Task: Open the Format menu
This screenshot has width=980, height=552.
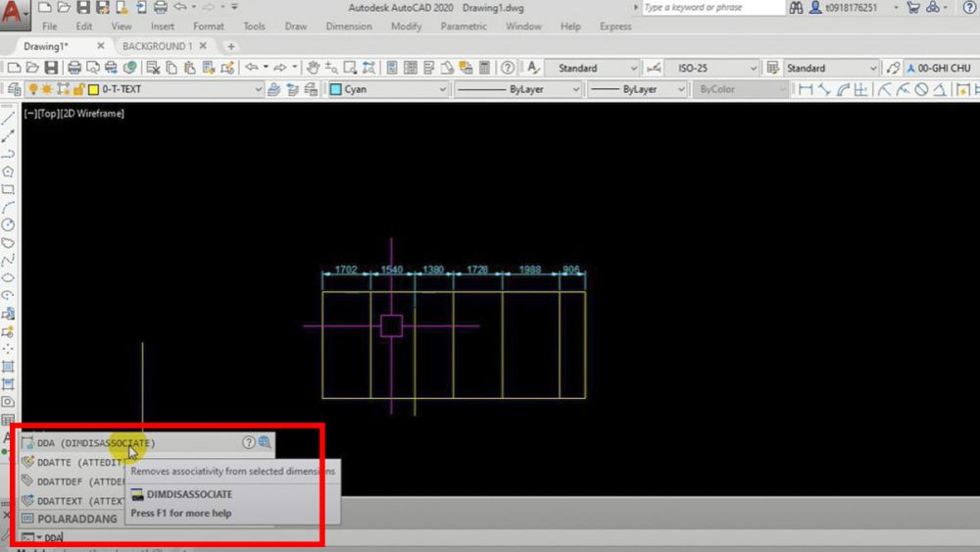Action: (208, 26)
